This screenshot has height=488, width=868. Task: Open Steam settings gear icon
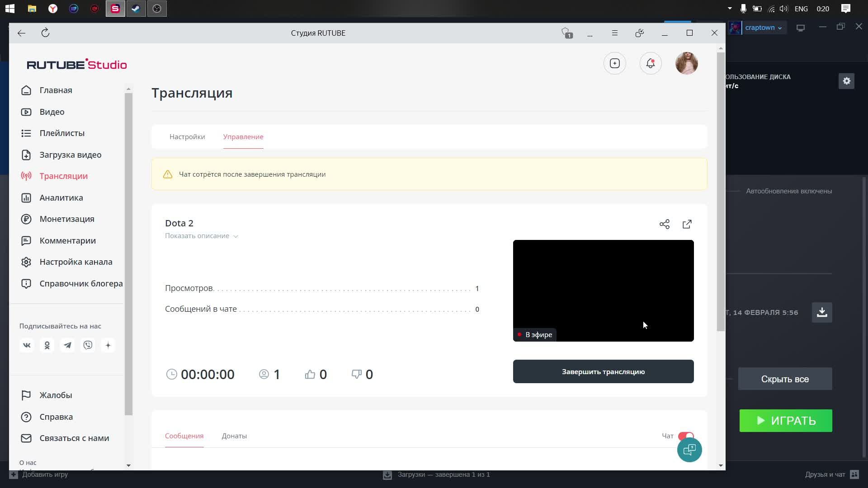click(x=847, y=81)
